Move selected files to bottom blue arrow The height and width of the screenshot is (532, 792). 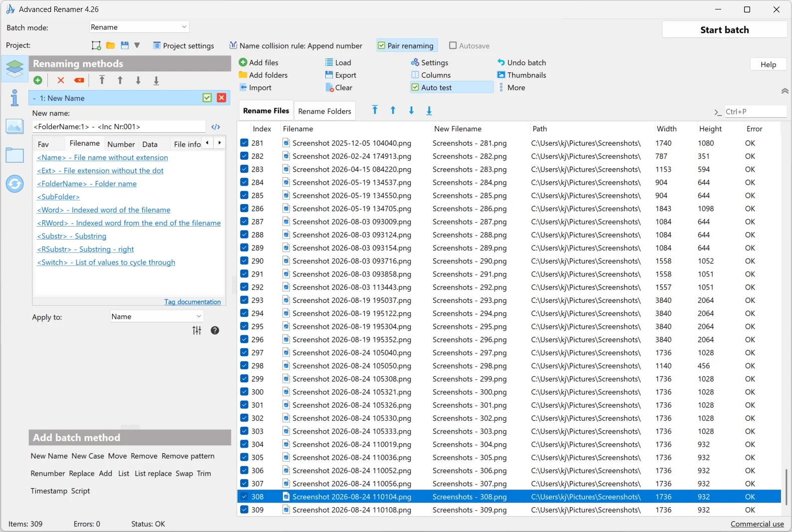[x=429, y=111]
